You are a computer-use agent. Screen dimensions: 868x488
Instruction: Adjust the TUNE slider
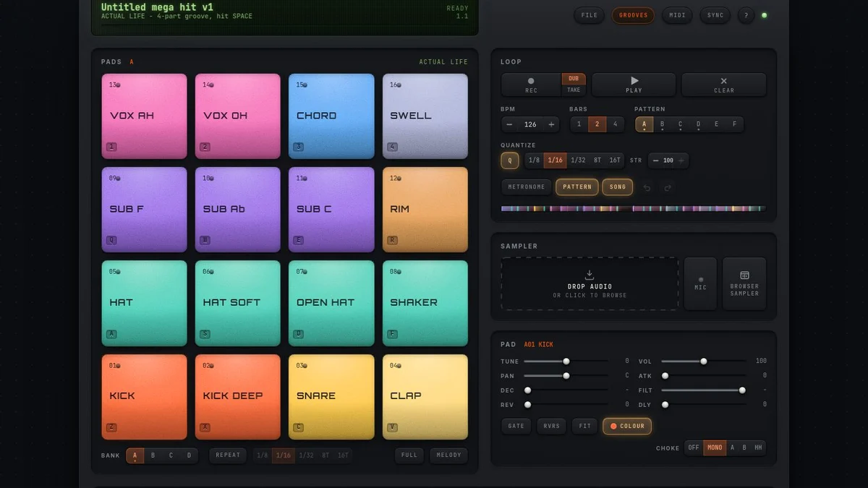click(x=566, y=361)
